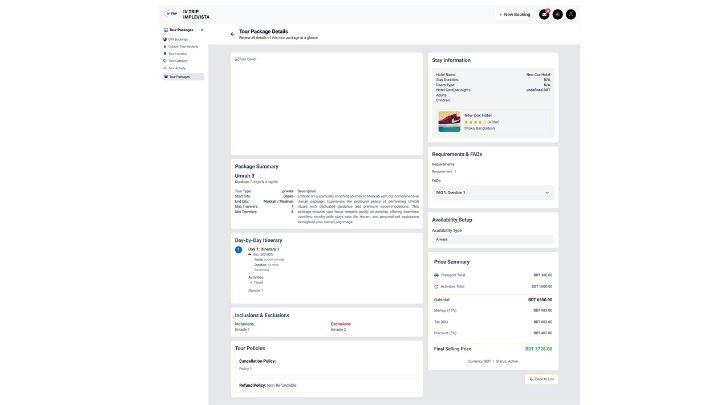The width and height of the screenshot is (720, 405).
Task: Open the notifications icon with red badge
Action: coord(544,14)
